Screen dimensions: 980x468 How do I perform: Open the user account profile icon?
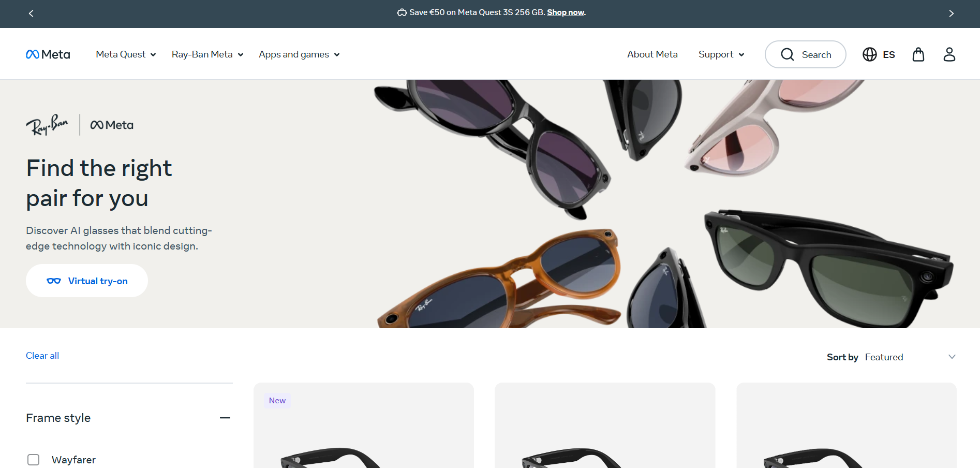949,54
